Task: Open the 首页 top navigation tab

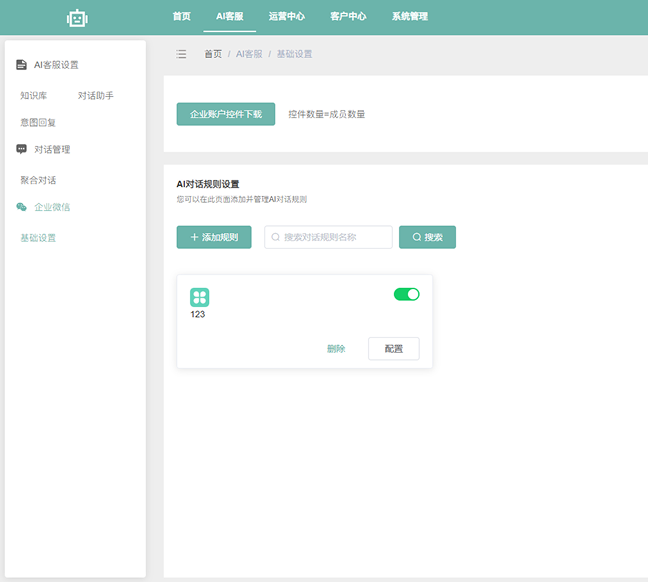Action: click(x=181, y=17)
